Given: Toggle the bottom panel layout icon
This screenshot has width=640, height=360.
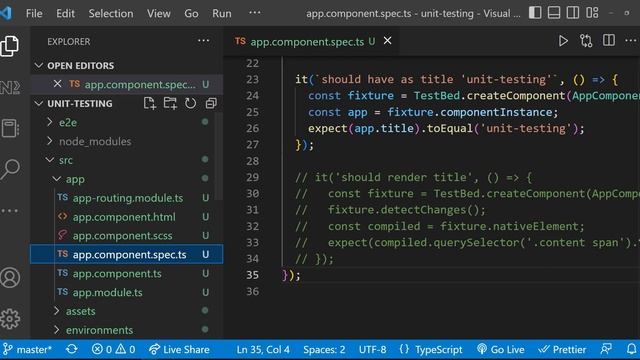Looking at the screenshot, I should (x=554, y=13).
